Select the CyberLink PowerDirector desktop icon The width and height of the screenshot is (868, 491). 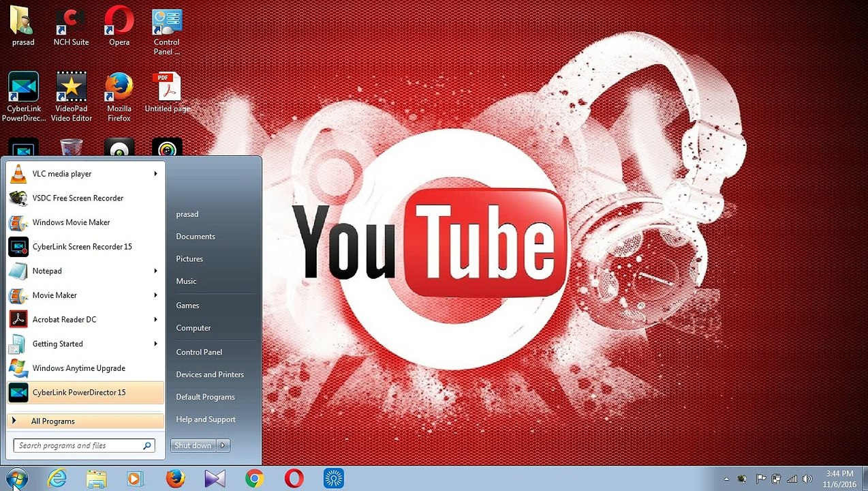pyautogui.click(x=23, y=98)
